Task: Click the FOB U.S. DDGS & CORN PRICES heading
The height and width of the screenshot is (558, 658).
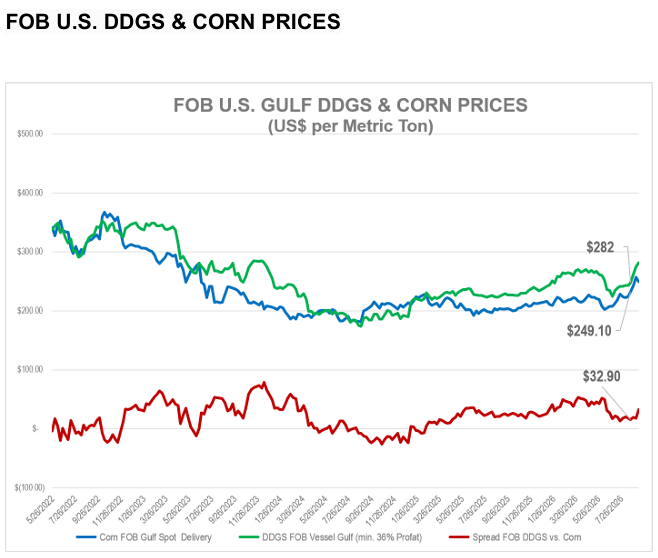Action: [x=173, y=21]
